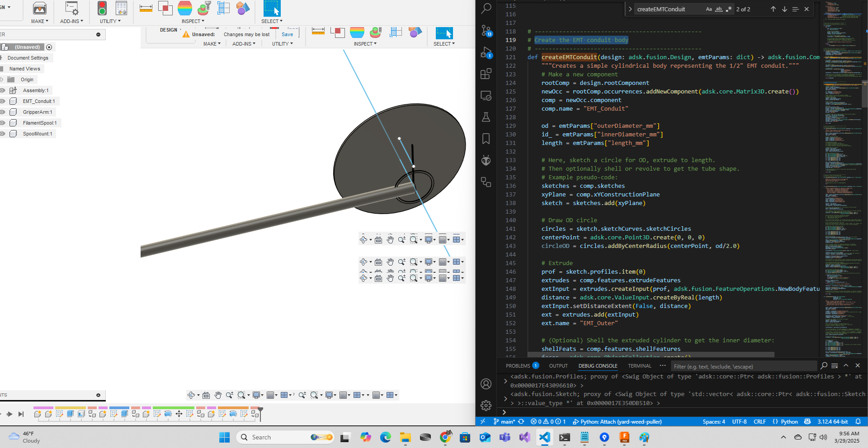Screen dimensions: 868x448
Task: Click the Save button in warning
Action: pos(287,34)
